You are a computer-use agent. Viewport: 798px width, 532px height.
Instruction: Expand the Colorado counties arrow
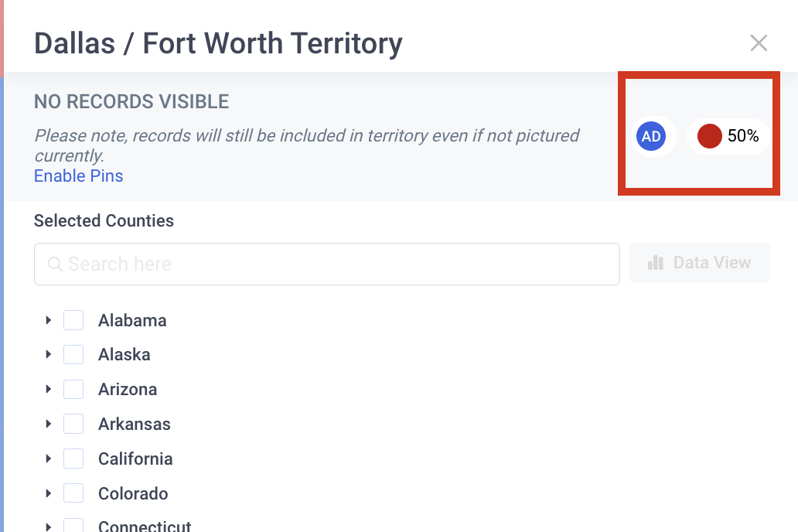(49, 493)
